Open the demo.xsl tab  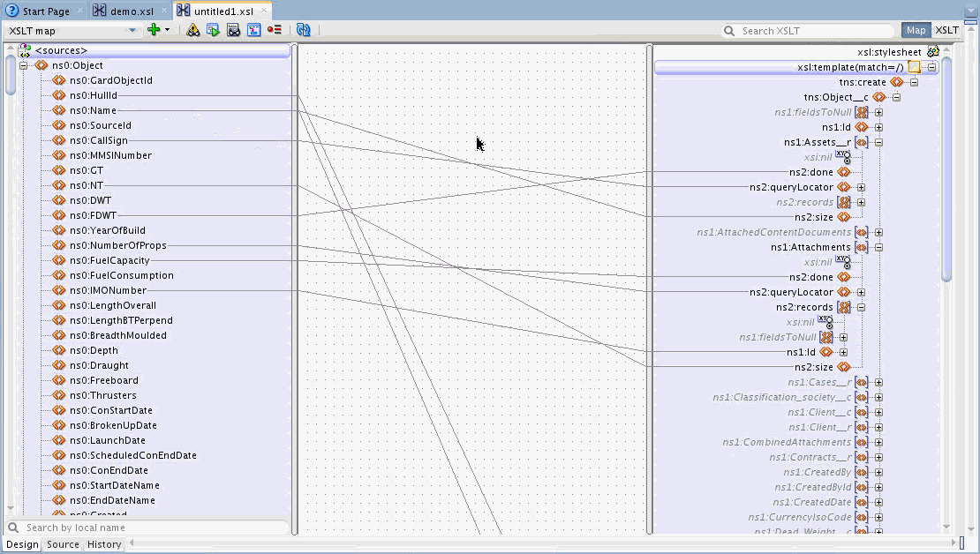click(124, 11)
